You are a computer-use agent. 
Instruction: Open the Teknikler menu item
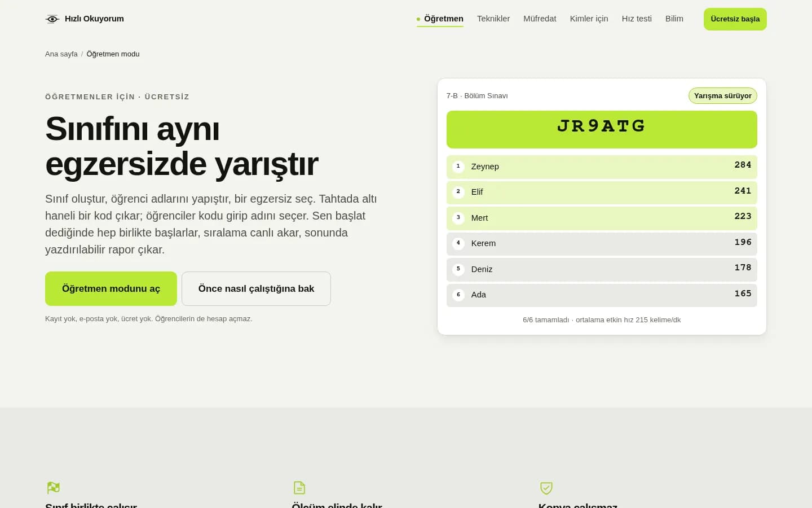pyautogui.click(x=493, y=19)
